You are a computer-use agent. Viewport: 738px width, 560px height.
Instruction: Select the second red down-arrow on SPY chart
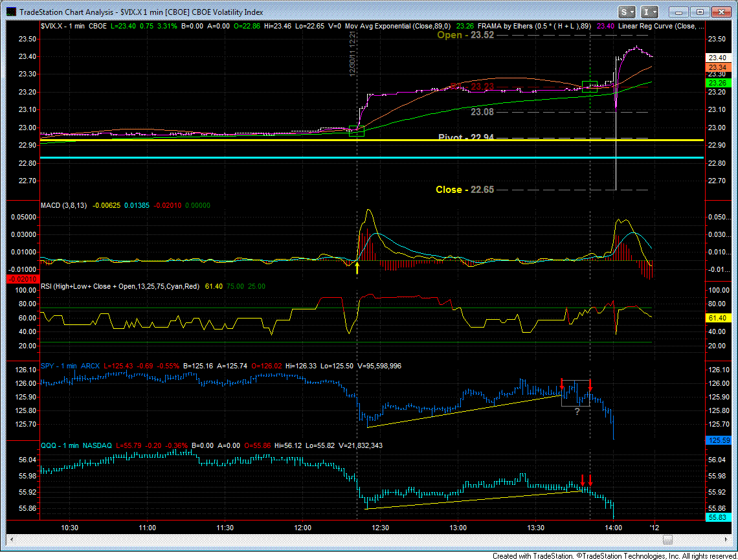[590, 385]
